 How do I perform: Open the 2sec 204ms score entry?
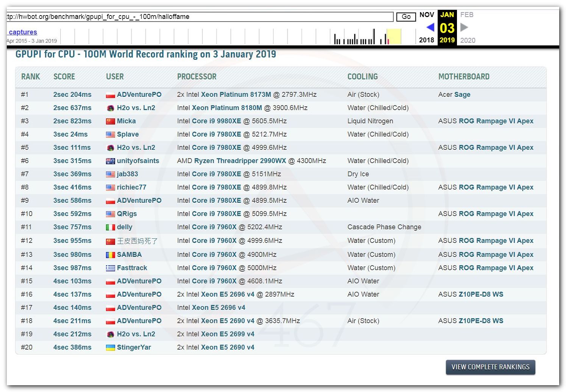pos(72,95)
